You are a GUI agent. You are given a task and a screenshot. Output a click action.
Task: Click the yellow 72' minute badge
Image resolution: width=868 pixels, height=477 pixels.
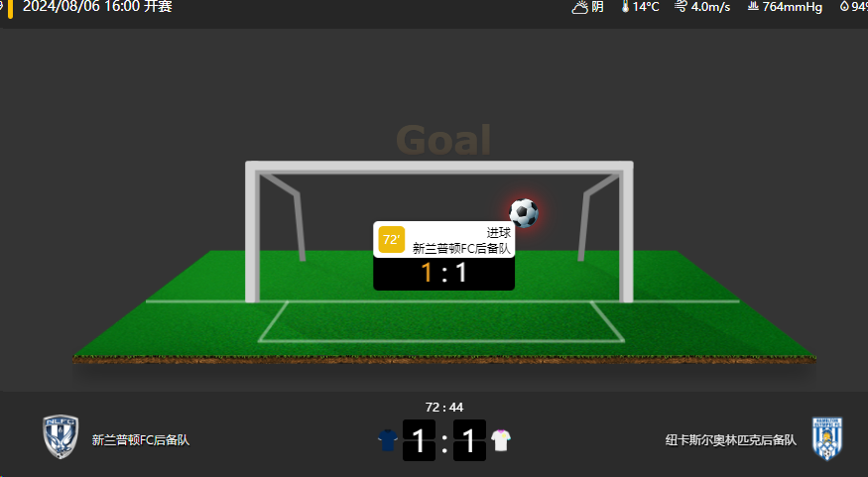pyautogui.click(x=392, y=240)
